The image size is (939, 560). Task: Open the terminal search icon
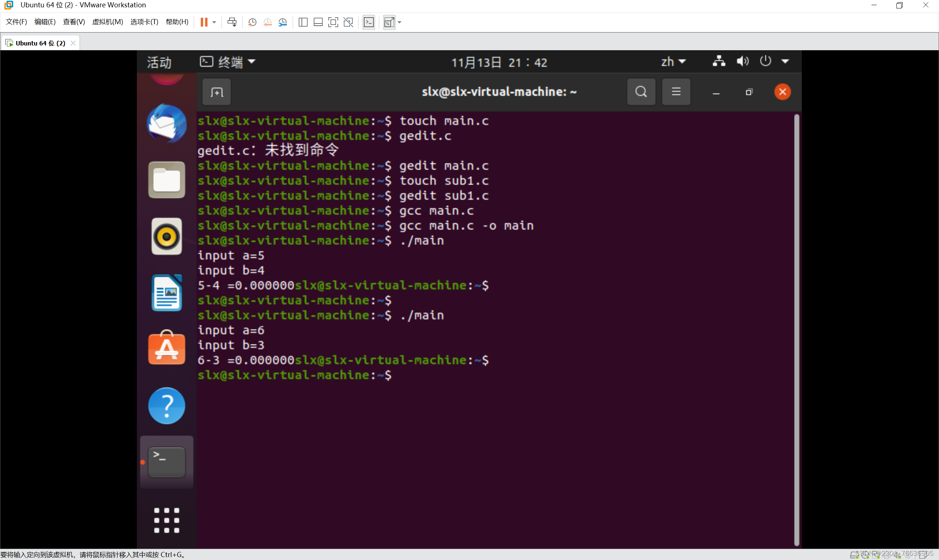[641, 92]
